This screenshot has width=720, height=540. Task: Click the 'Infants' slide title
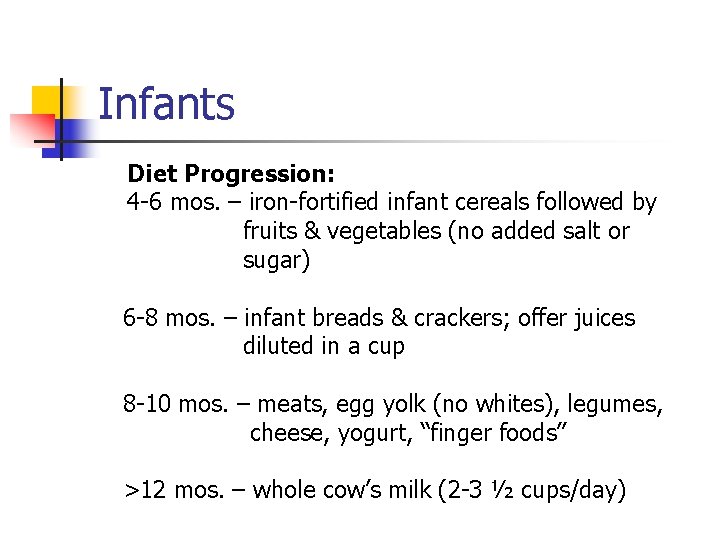[166, 104]
